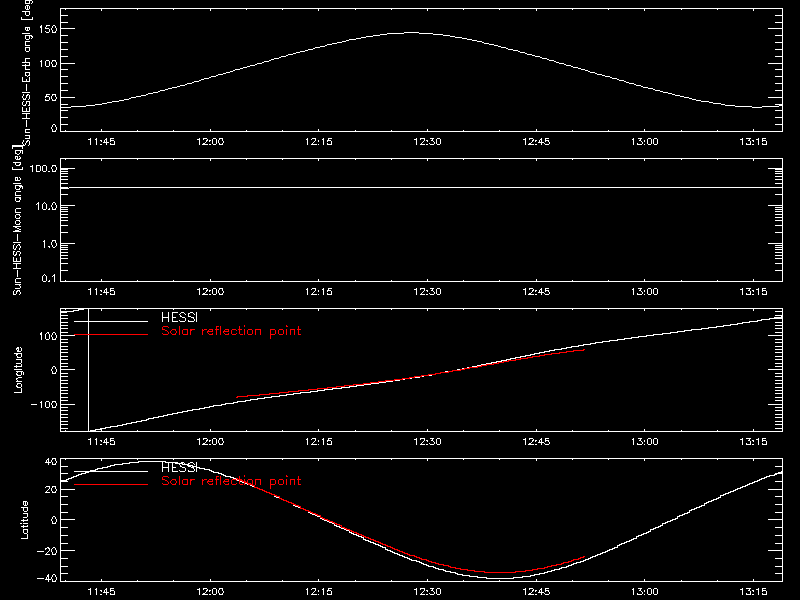The height and width of the screenshot is (600, 800).
Task: Click 12:30 time label below Latitude plot
Action: tap(428, 592)
